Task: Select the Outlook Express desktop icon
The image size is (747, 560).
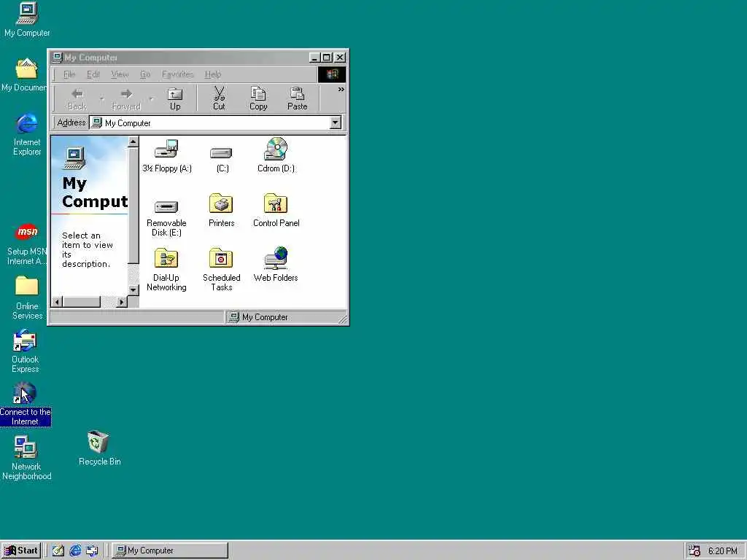Action: point(26,351)
